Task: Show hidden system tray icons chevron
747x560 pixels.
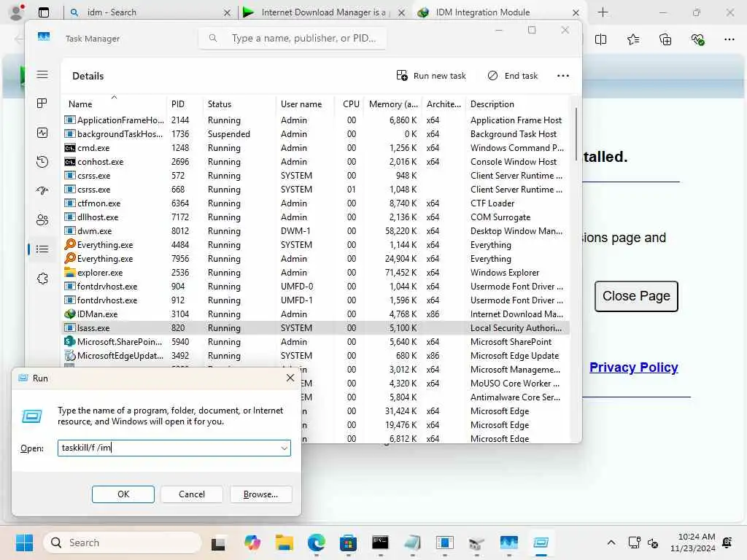Action: 611,542
